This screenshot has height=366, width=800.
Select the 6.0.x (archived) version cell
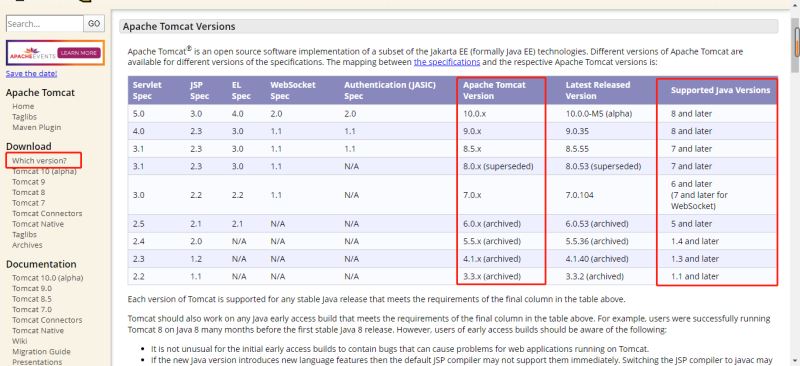[492, 224]
